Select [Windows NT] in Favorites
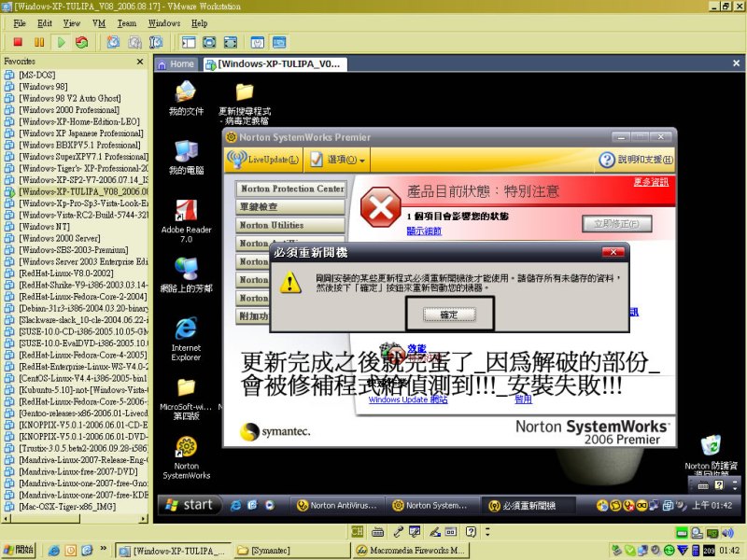 click(44, 226)
